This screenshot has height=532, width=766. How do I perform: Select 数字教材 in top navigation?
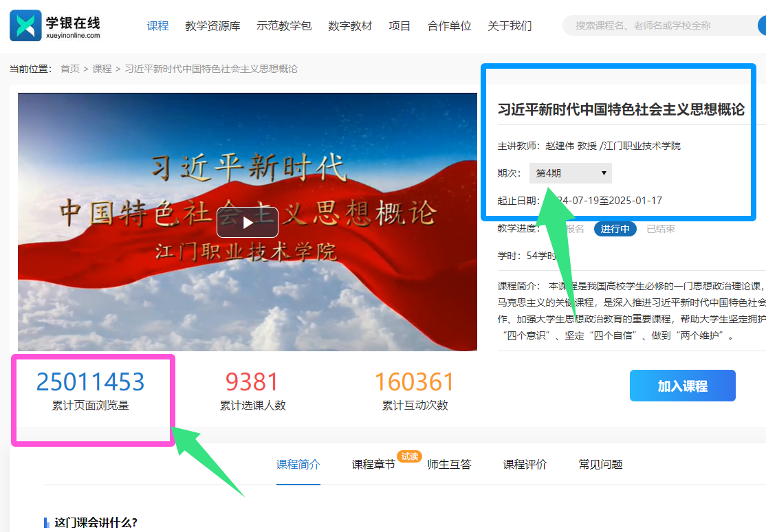coord(350,26)
